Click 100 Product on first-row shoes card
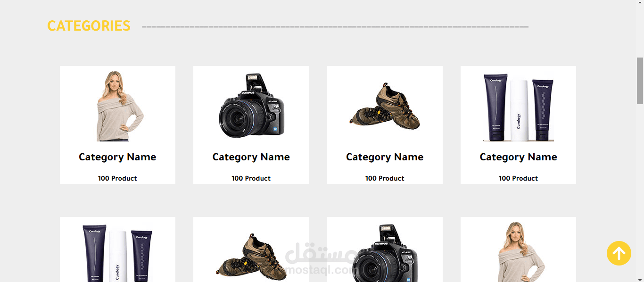This screenshot has width=644, height=282. coord(385,178)
